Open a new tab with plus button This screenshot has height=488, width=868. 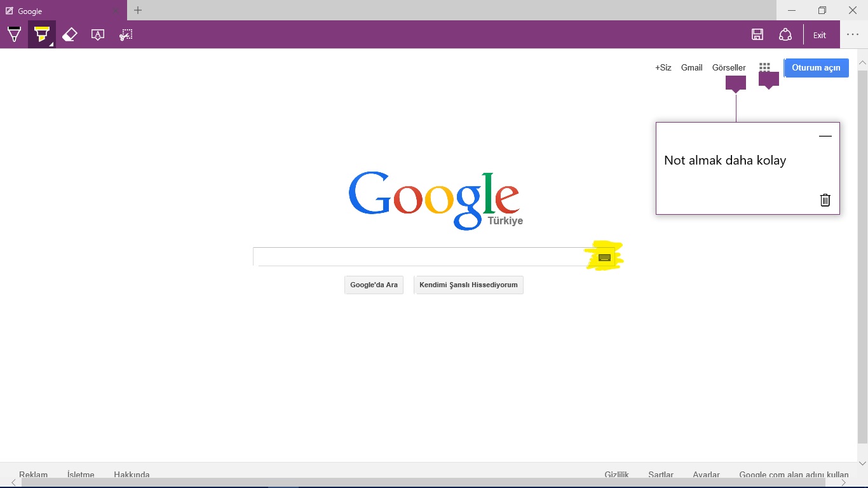tap(138, 10)
